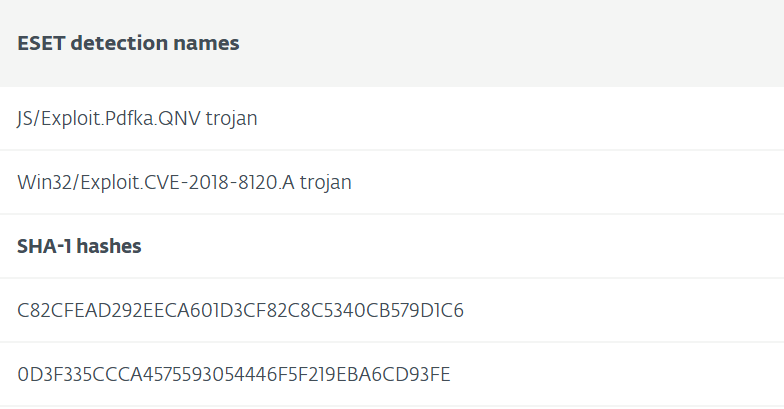Click "SHA-1" in the bold heading
Image resolution: width=784 pixels, height=409 pixels.
(x=42, y=247)
